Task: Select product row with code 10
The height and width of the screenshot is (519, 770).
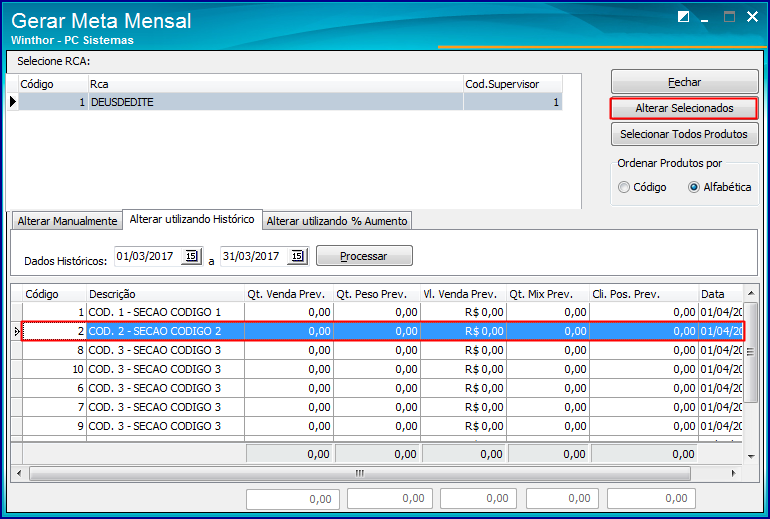Action: (x=383, y=369)
